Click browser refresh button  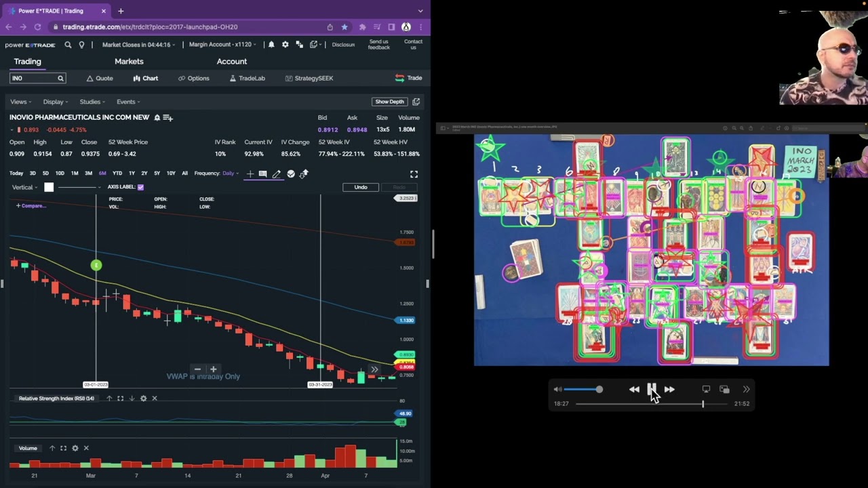(37, 27)
